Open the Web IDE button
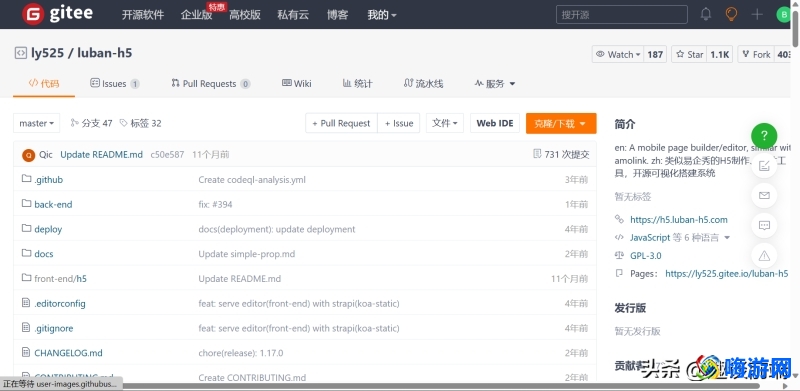Image resolution: width=800 pixels, height=391 pixels. [495, 123]
